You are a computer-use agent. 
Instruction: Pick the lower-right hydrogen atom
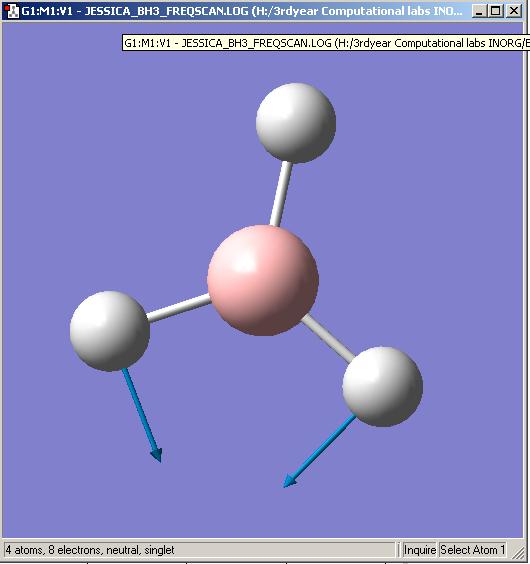pyautogui.click(x=382, y=387)
